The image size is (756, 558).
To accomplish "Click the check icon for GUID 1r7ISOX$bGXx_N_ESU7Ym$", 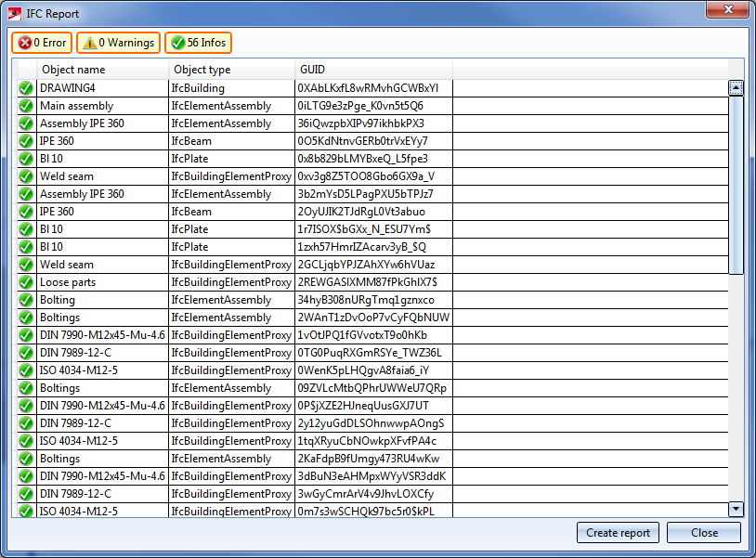I will pos(26,229).
